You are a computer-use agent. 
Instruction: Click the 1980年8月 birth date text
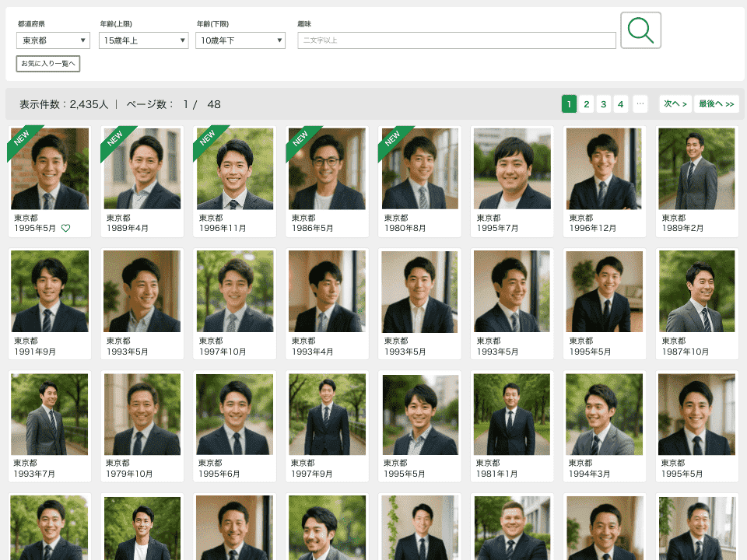[x=405, y=228]
